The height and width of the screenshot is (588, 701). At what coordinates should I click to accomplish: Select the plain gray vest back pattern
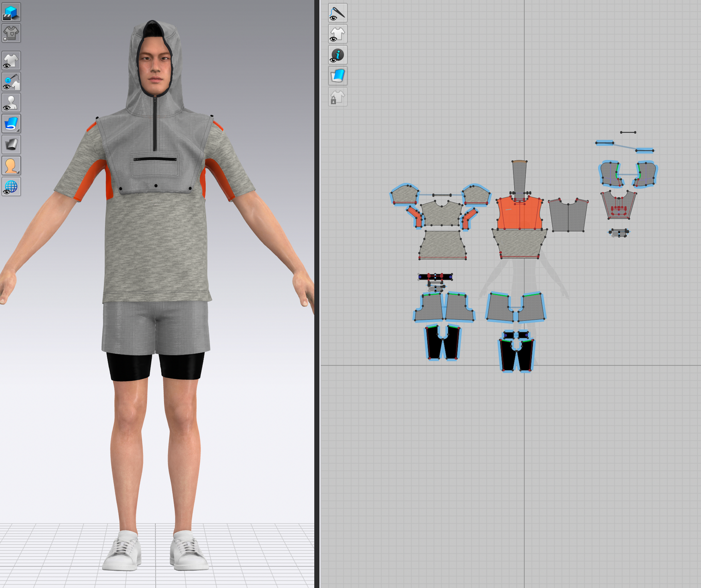coord(568,215)
